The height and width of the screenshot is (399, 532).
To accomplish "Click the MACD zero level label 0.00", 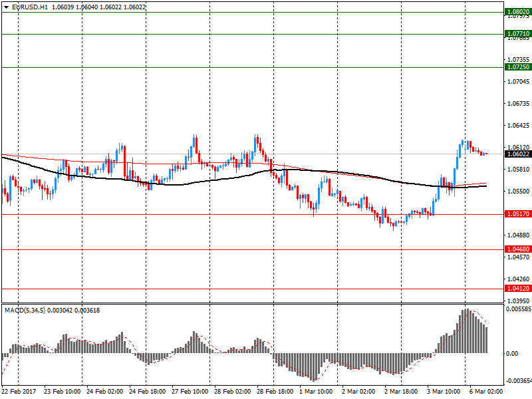I will click(x=512, y=354).
